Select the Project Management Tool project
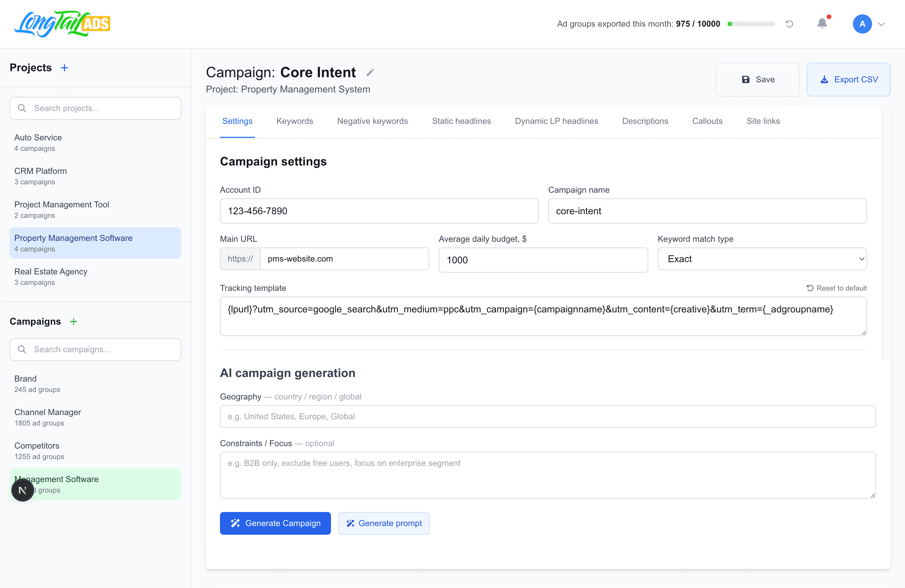This screenshot has height=588, width=905. coord(95,209)
